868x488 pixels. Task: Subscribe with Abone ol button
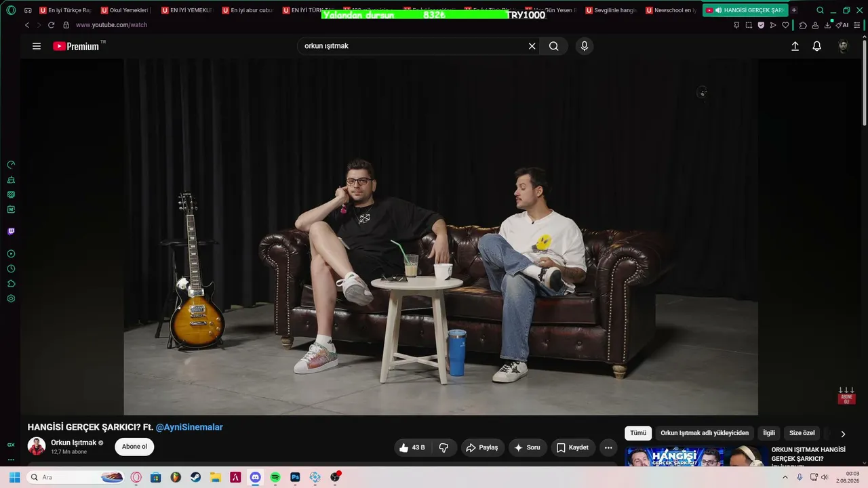click(x=134, y=447)
